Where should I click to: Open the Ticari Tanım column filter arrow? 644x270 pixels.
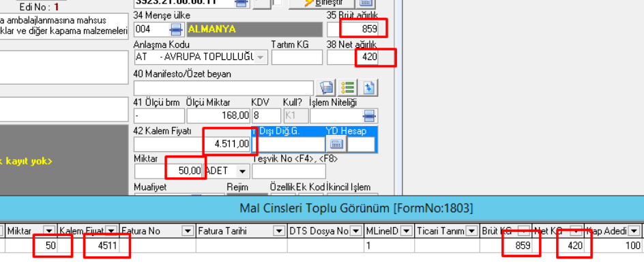click(x=472, y=231)
